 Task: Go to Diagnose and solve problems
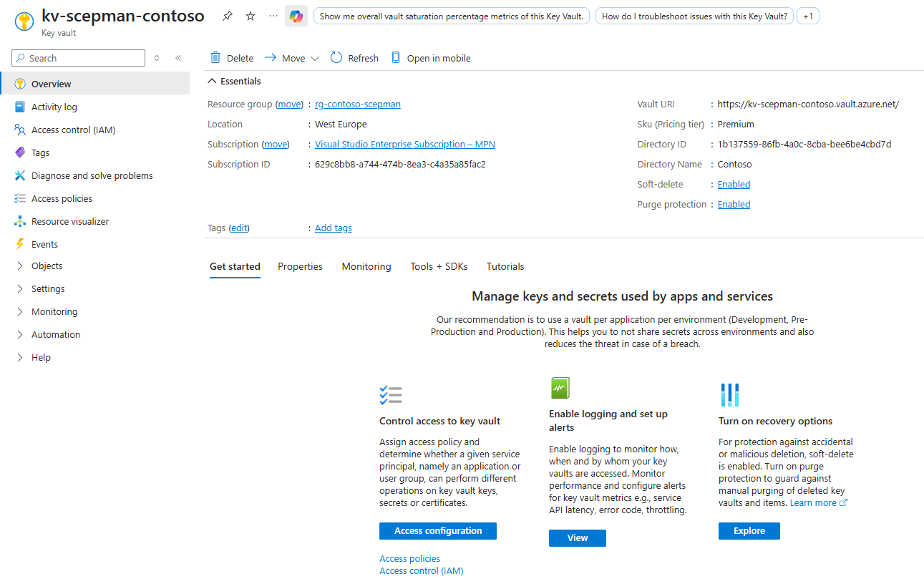[x=92, y=175]
